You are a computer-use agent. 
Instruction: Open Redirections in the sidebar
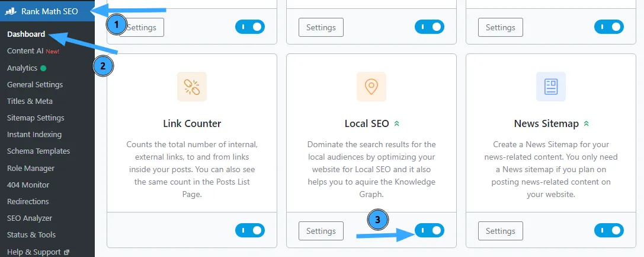[28, 201]
